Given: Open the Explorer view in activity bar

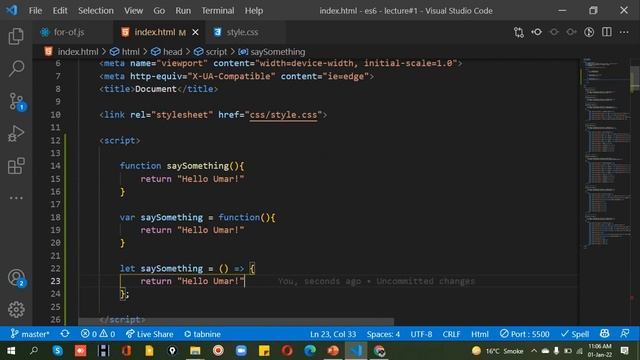Looking at the screenshot, I should [16, 36].
